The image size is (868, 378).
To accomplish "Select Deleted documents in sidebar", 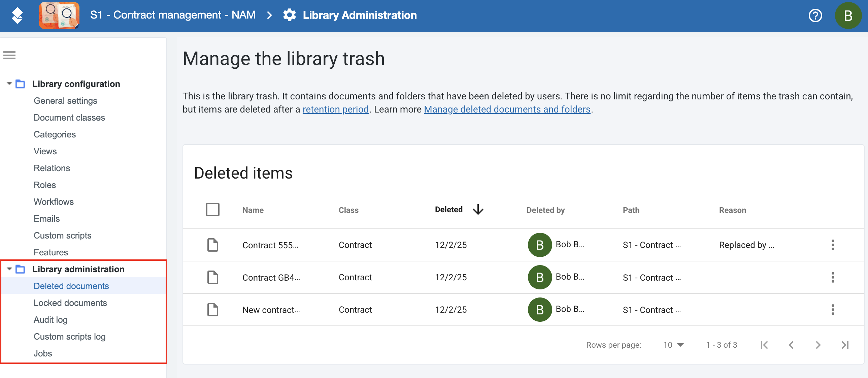I will [71, 286].
